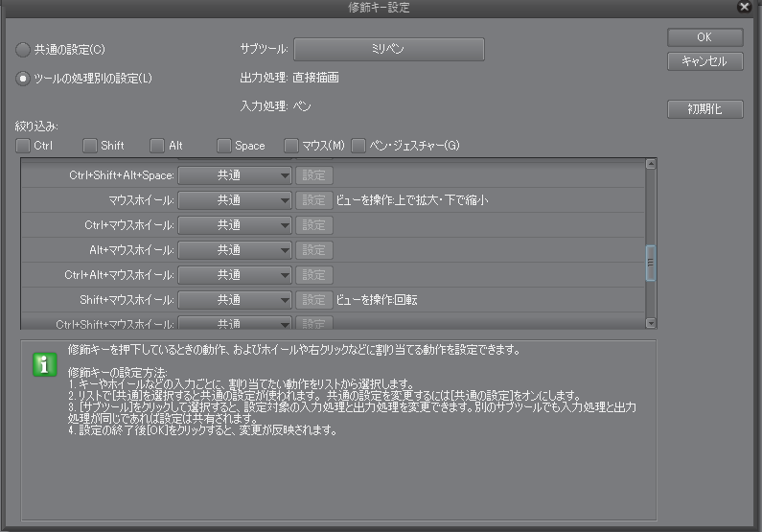762x532 pixels.
Task: Enable the Shift filter checkbox
Action: point(90,146)
